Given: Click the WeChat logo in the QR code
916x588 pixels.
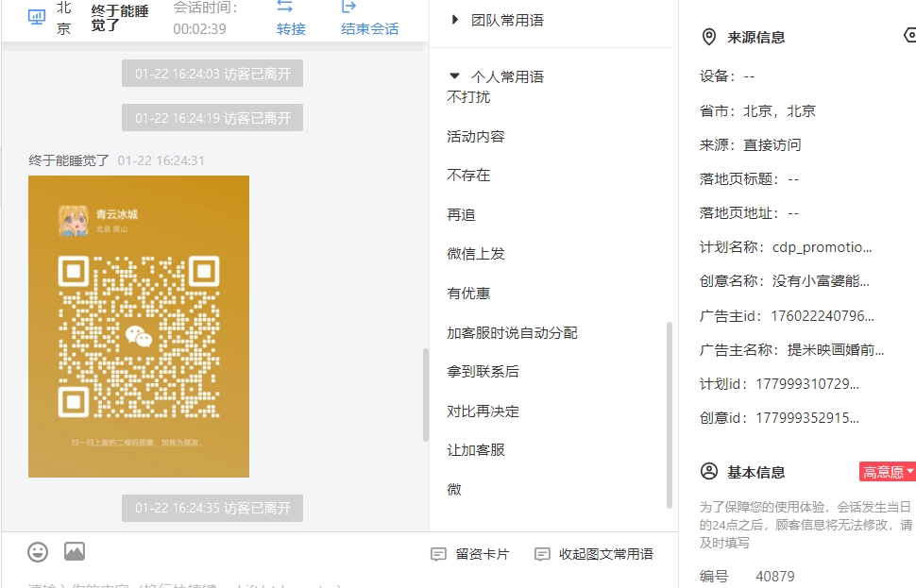Looking at the screenshot, I should 139,336.
